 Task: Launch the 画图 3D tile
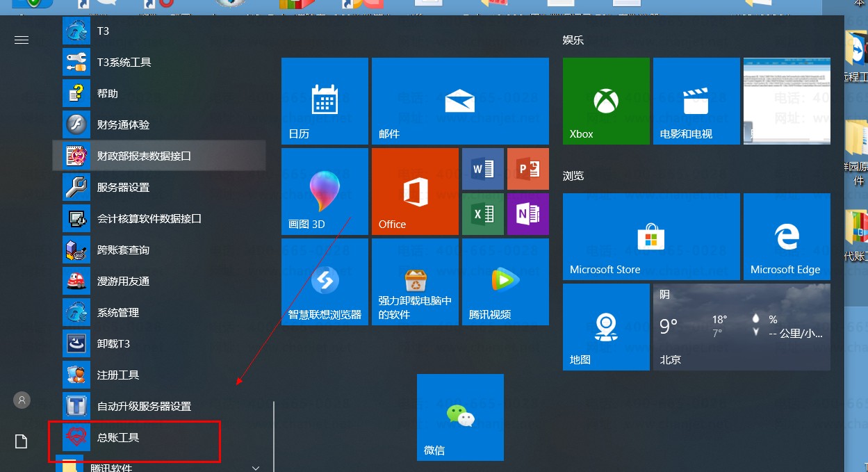(x=325, y=191)
